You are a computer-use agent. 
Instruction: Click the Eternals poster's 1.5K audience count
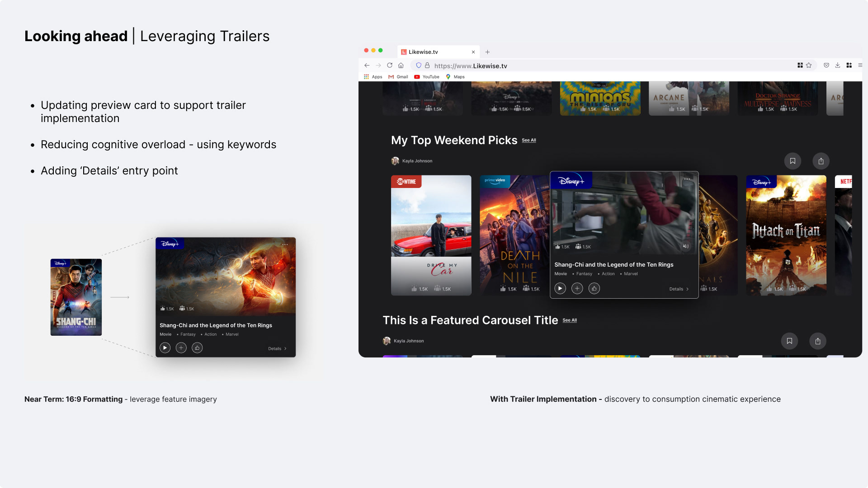click(x=709, y=289)
